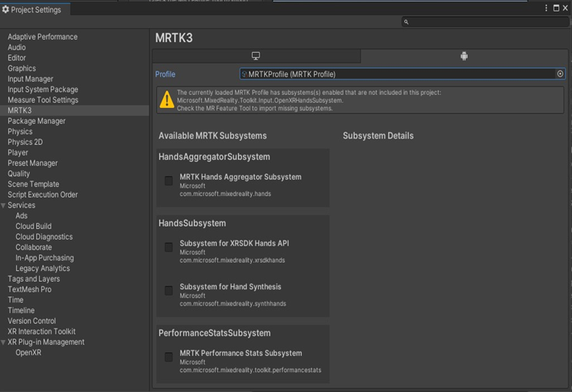Click the search field in Project Settings
The height and width of the screenshot is (392, 572).
click(485, 22)
